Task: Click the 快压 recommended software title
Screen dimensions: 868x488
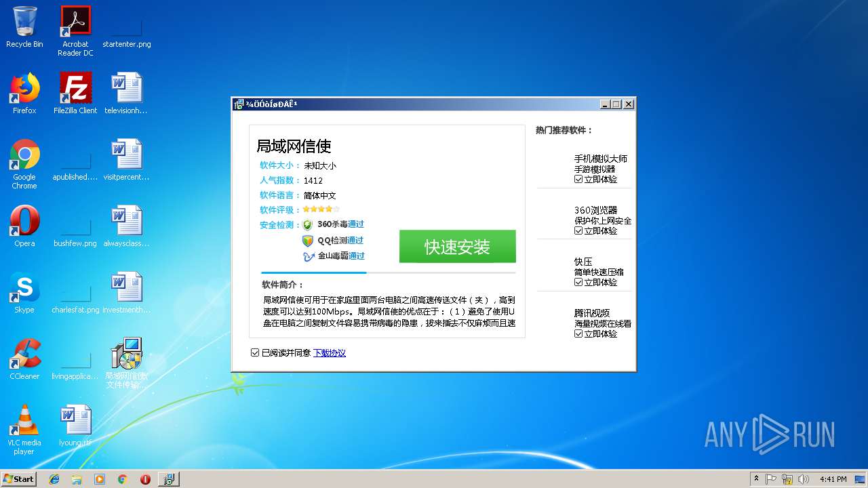Action: click(x=583, y=262)
